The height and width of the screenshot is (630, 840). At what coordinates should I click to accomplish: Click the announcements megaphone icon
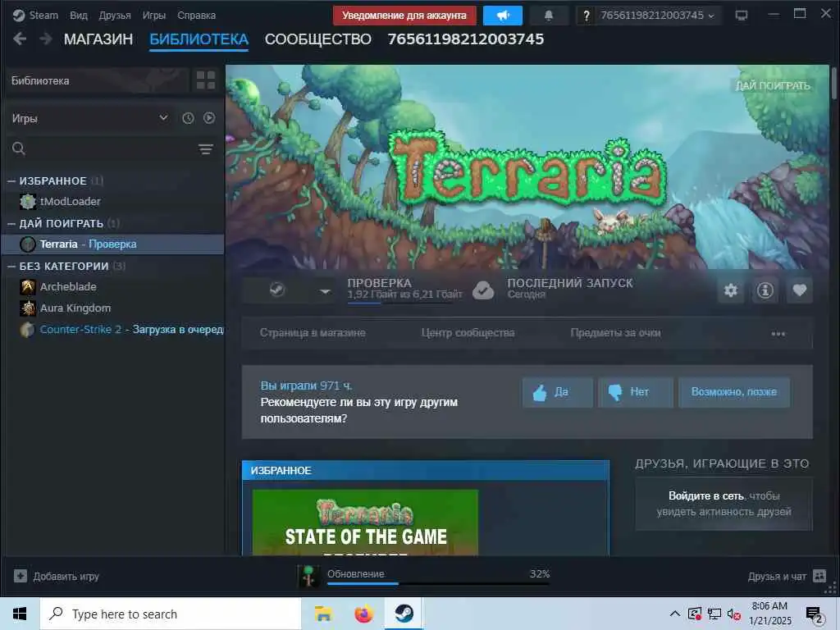tap(503, 16)
